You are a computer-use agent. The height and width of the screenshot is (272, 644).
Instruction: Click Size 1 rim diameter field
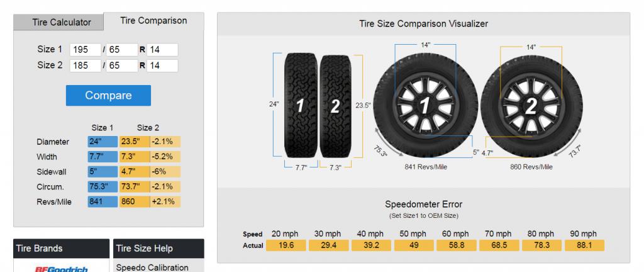(162, 50)
